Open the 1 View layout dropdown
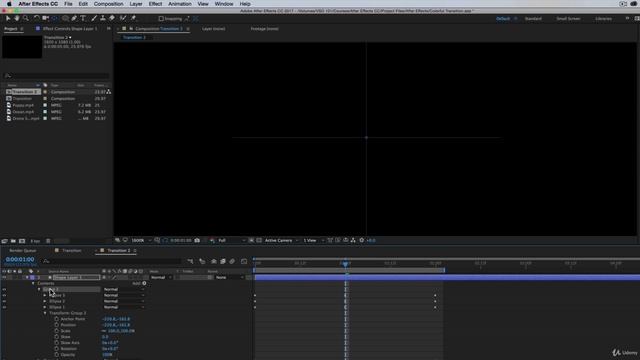 313,240
